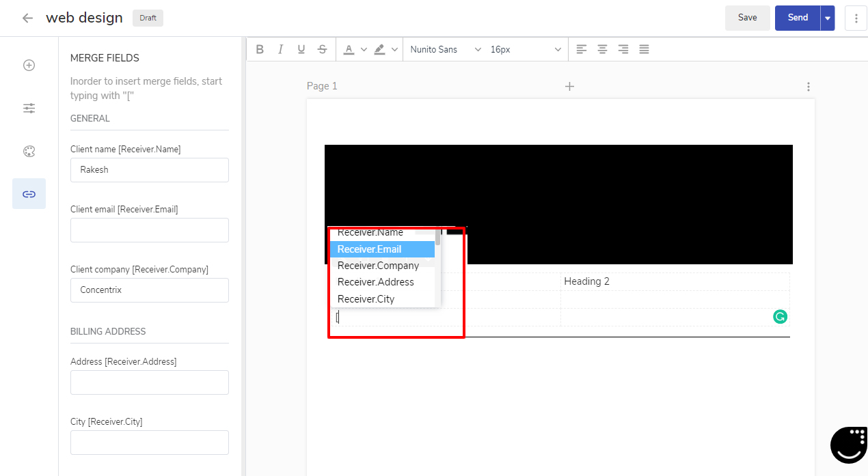Screen dimensions: 868x476
Task: Open the text color dropdown arrow
Action: pos(364,49)
